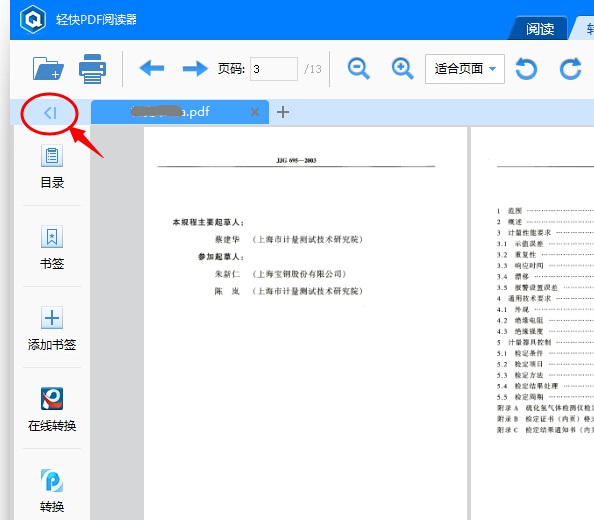This screenshot has width=594, height=520.
Task: Close the .pdf document tab
Action: point(255,112)
